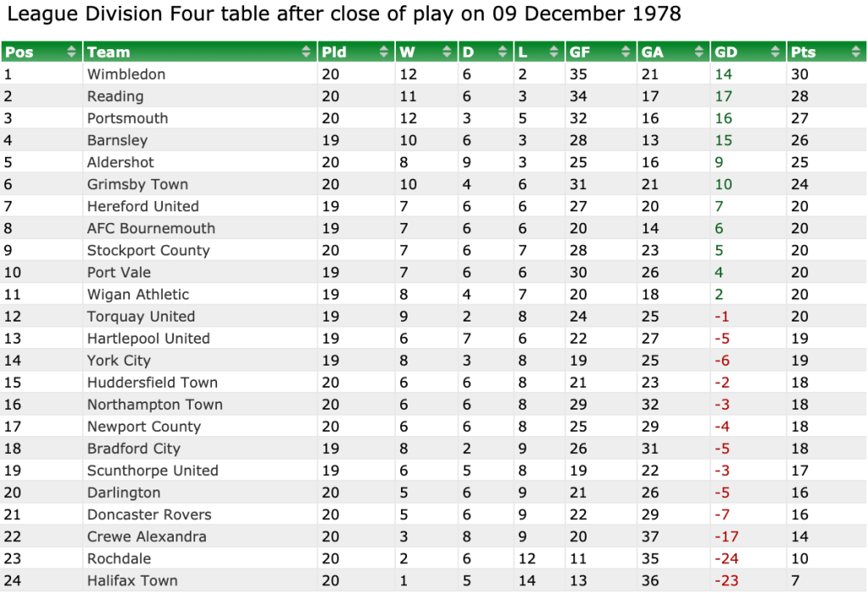Click the sort arrows in Team header
This screenshot has height=593, width=868.
click(306, 53)
